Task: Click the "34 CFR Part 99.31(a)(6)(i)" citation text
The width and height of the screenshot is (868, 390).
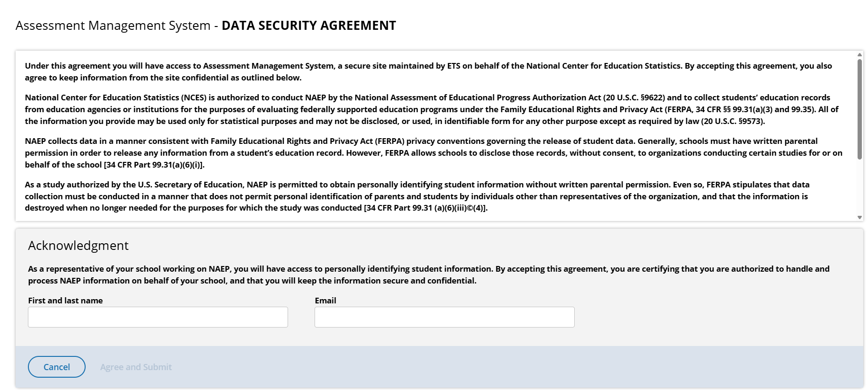Action: (x=154, y=165)
